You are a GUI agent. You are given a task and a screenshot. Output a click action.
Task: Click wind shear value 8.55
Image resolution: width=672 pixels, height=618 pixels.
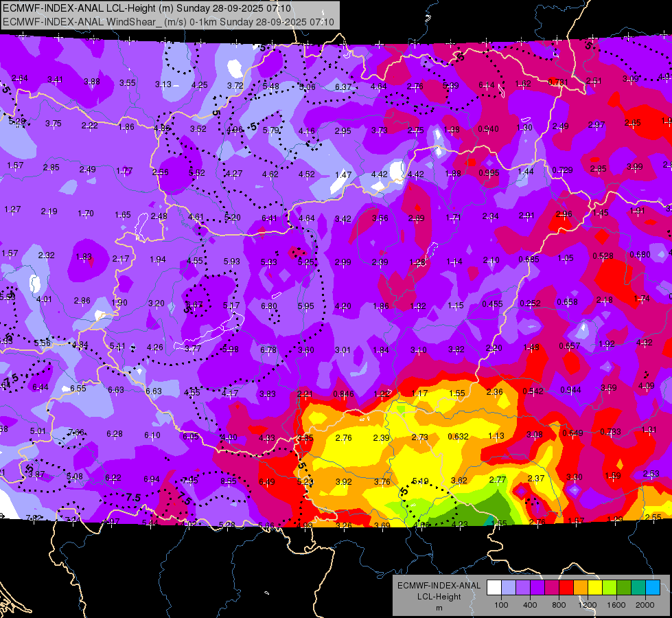[x=229, y=481]
